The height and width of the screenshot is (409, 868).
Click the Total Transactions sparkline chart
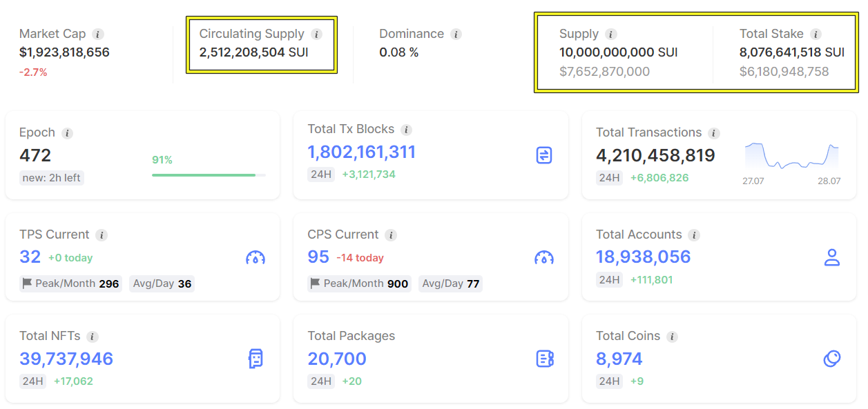791,157
